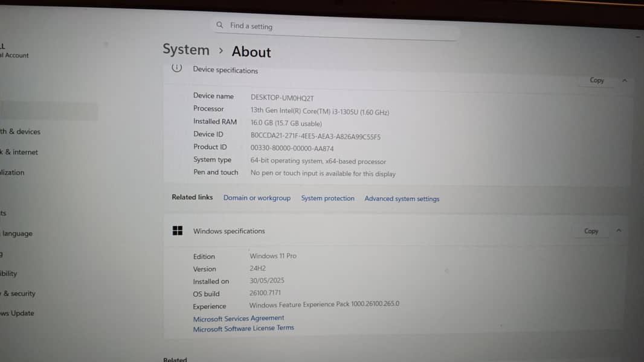Open the Domain or workgroup link
644x362 pixels.
coord(257,198)
